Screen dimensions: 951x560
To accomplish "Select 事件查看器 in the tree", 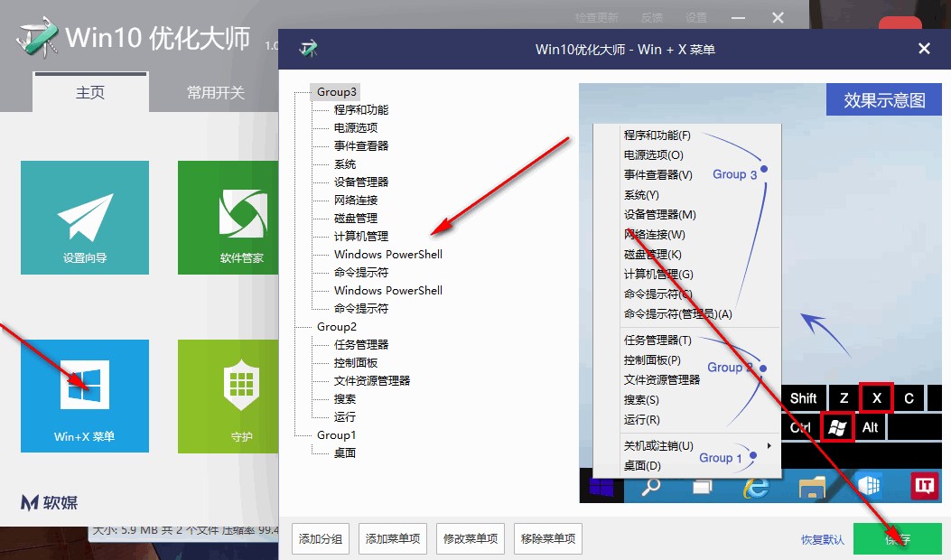I will 361,145.
